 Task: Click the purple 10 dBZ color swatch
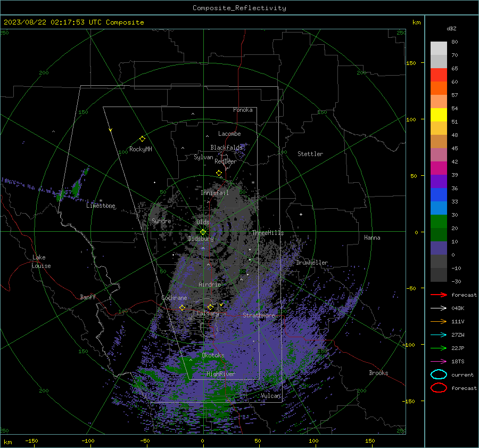pos(439,248)
